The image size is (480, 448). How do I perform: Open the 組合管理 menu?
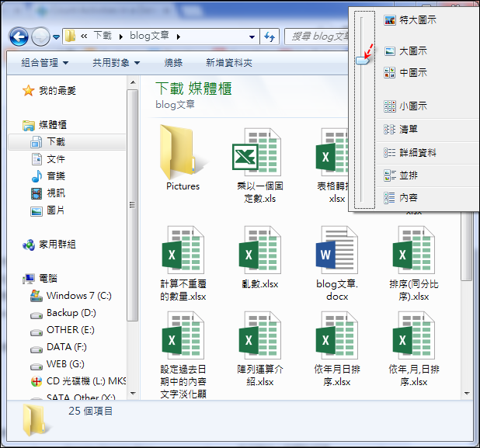coord(45,63)
